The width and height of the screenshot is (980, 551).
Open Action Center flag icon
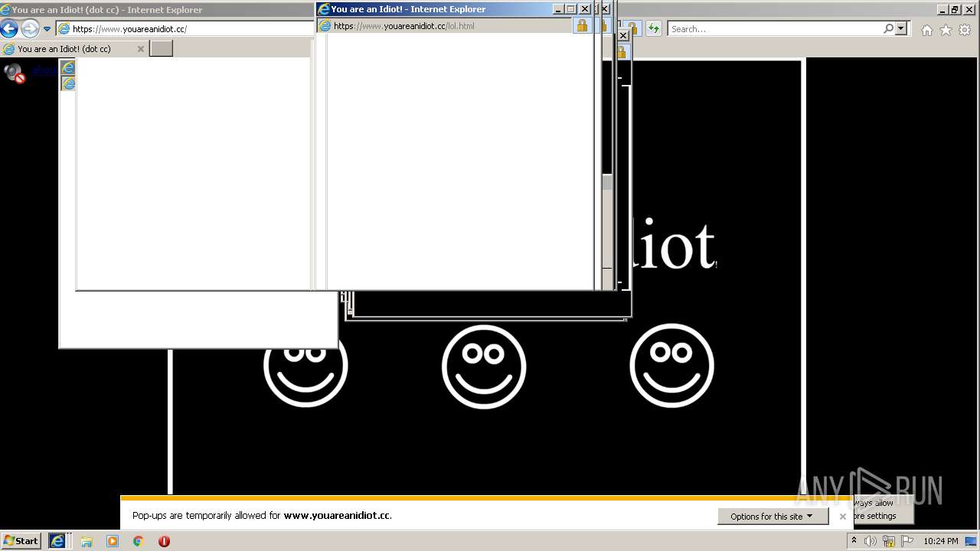coord(907,541)
